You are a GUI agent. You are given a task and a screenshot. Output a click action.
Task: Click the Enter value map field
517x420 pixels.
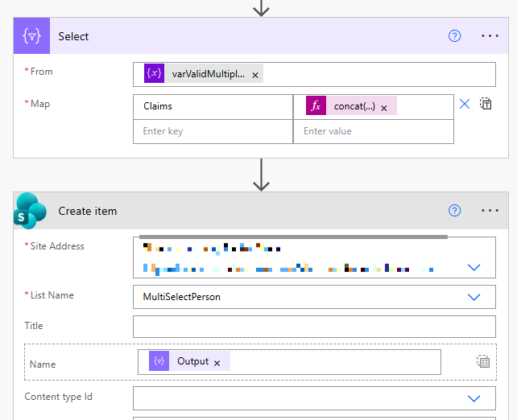click(373, 131)
